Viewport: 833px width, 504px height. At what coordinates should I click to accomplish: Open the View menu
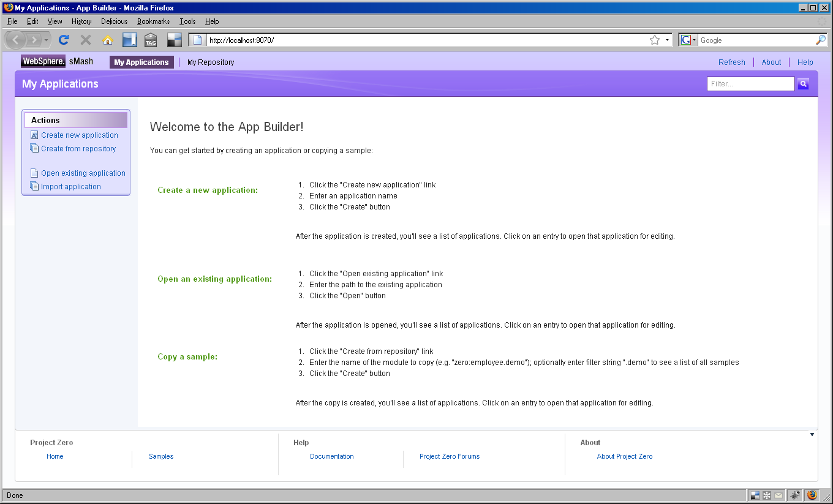pos(55,21)
